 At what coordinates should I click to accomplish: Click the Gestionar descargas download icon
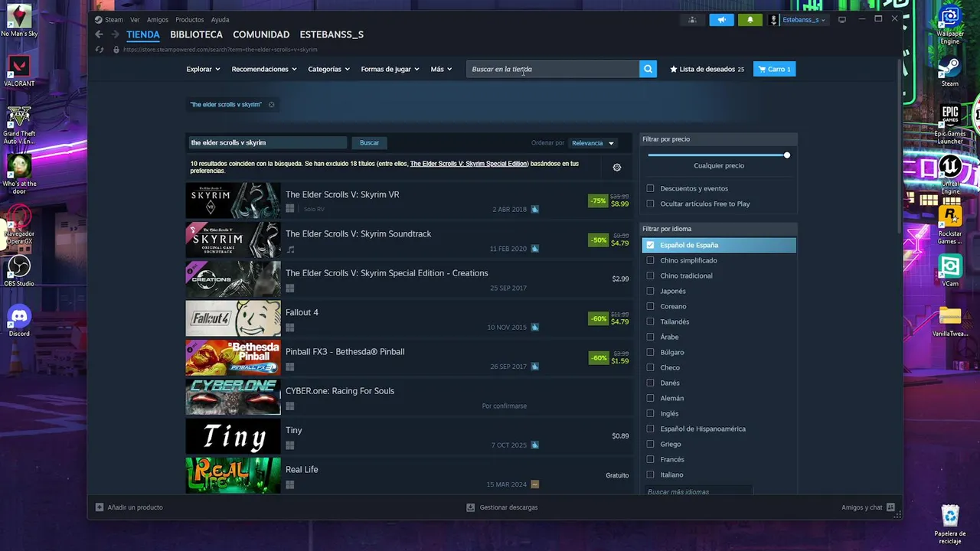coord(471,507)
